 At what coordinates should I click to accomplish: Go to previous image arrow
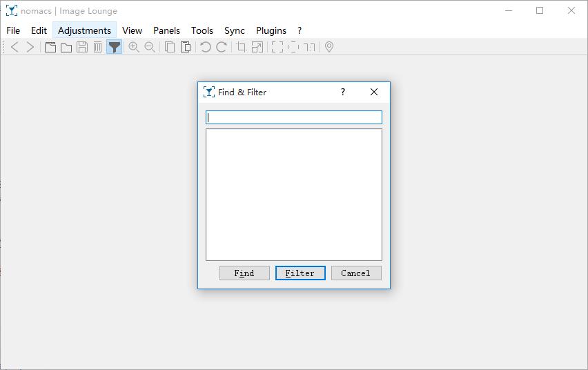coord(14,47)
